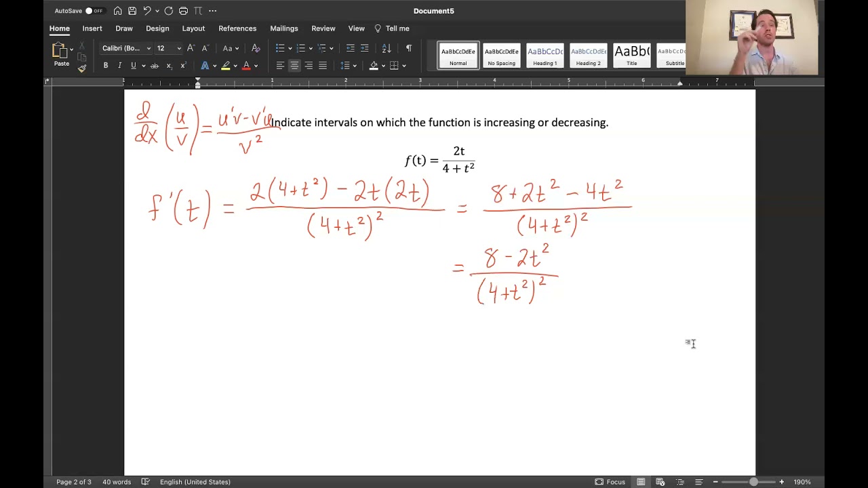The image size is (868, 488).
Task: Decrease font size with smaller A icon
Action: click(x=205, y=48)
